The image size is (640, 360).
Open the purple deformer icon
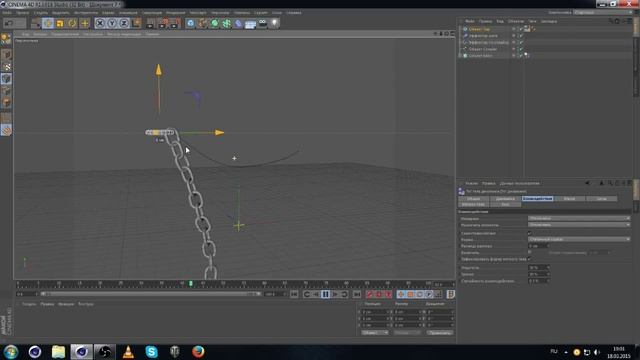pyautogui.click(x=239, y=23)
